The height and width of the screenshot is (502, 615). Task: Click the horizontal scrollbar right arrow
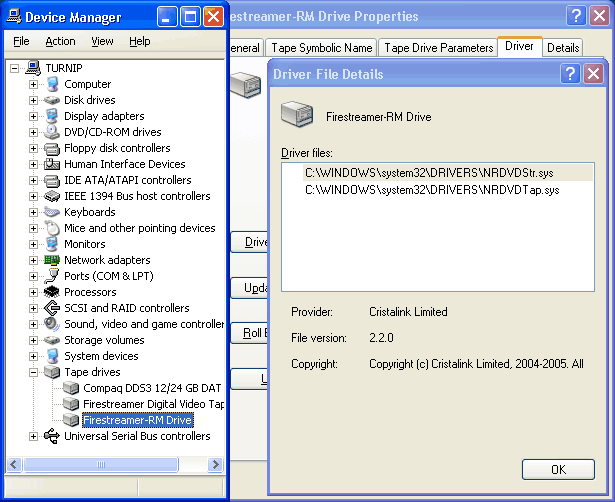pos(215,465)
